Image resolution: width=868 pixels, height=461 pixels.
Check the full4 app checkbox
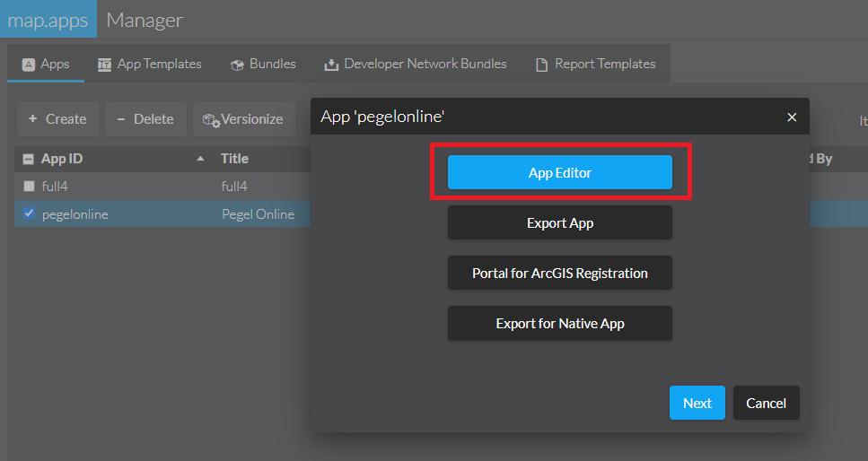[x=29, y=187]
